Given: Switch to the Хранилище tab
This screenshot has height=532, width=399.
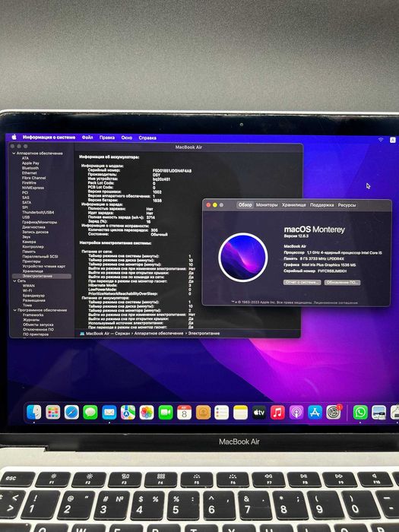Looking at the screenshot, I should [294, 205].
